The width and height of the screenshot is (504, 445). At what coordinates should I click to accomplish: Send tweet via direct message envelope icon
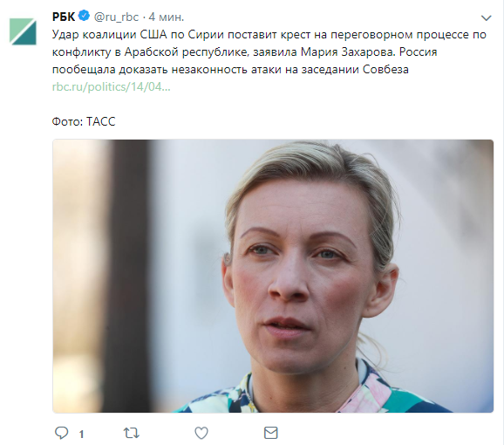pos(271,433)
